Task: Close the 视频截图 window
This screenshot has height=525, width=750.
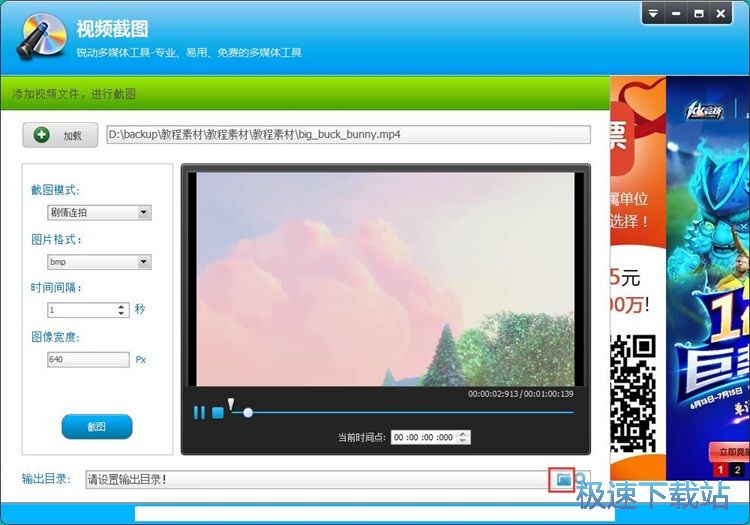Action: pyautogui.click(x=721, y=14)
